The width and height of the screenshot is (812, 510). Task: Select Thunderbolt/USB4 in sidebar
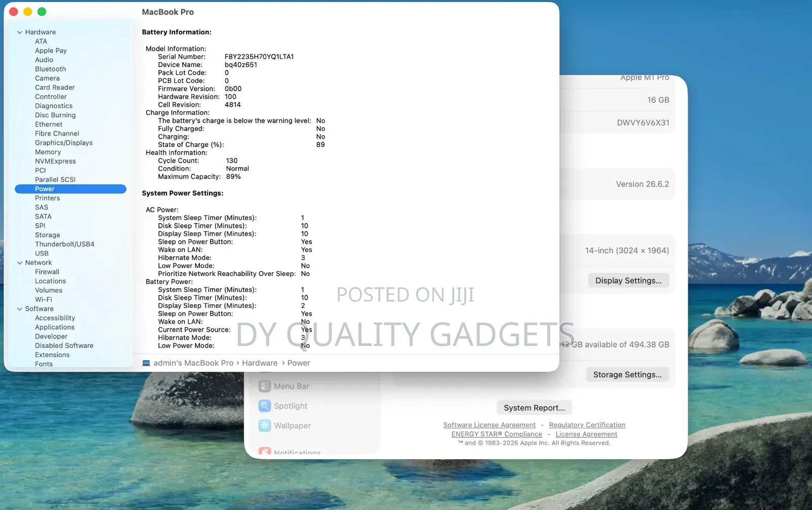click(x=64, y=244)
